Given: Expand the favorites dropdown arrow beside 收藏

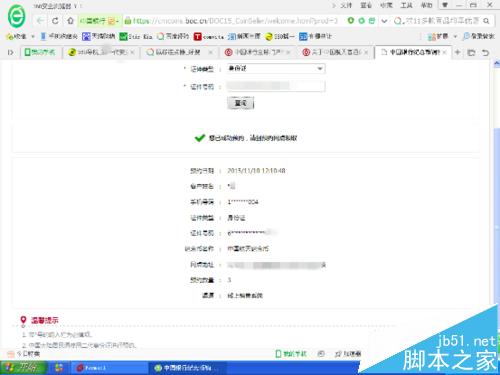Looking at the screenshot, I should [x=33, y=36].
